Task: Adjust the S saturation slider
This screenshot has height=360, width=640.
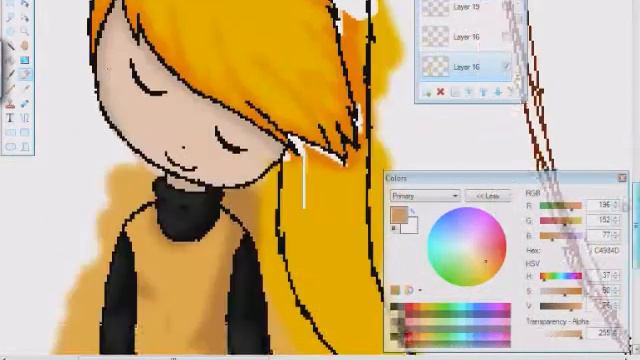Action: click(561, 291)
